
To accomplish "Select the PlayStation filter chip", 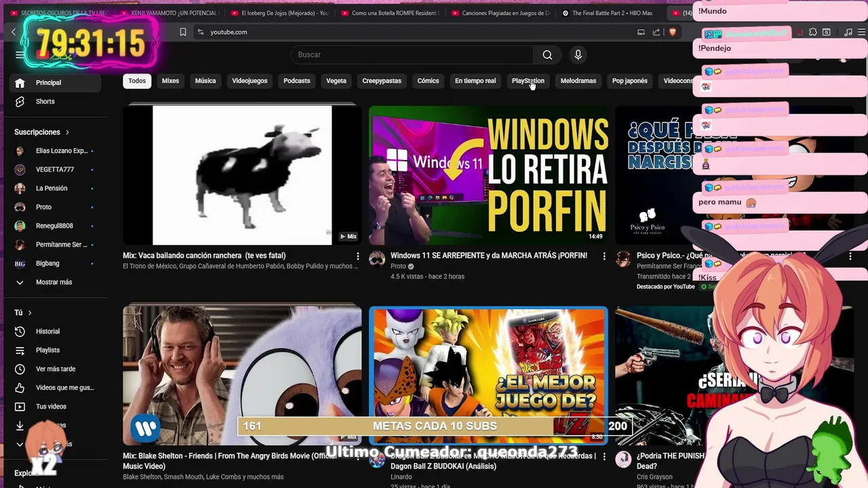I will pos(528,81).
